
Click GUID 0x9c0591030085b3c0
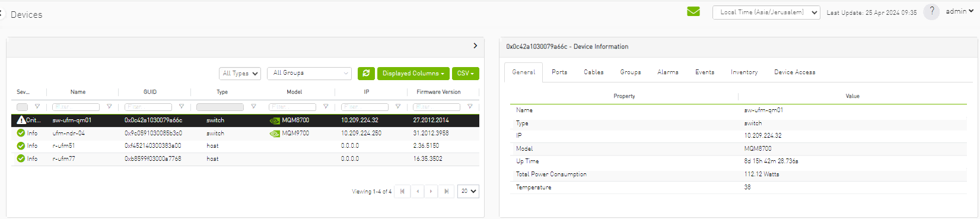153,133
